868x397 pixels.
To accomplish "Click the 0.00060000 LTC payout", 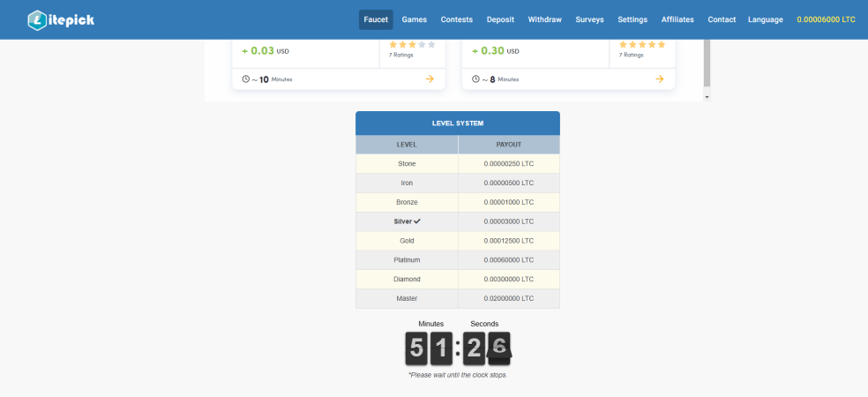I will click(x=509, y=259).
